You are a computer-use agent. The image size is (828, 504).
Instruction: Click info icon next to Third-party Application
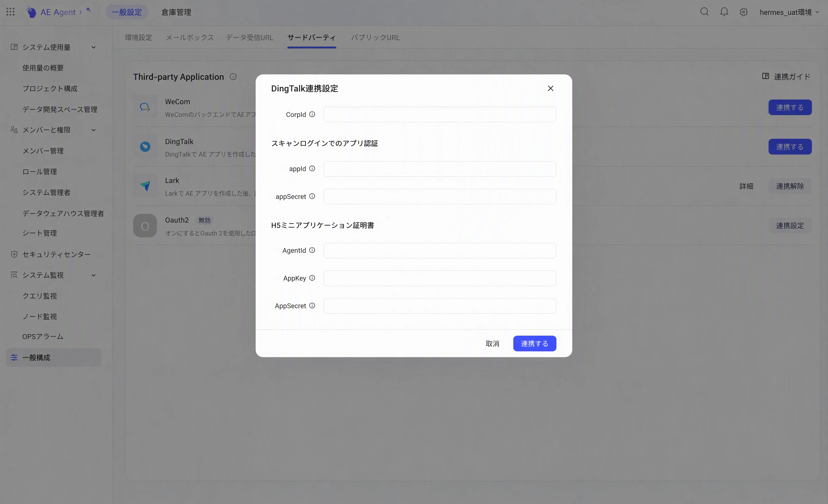click(x=233, y=77)
